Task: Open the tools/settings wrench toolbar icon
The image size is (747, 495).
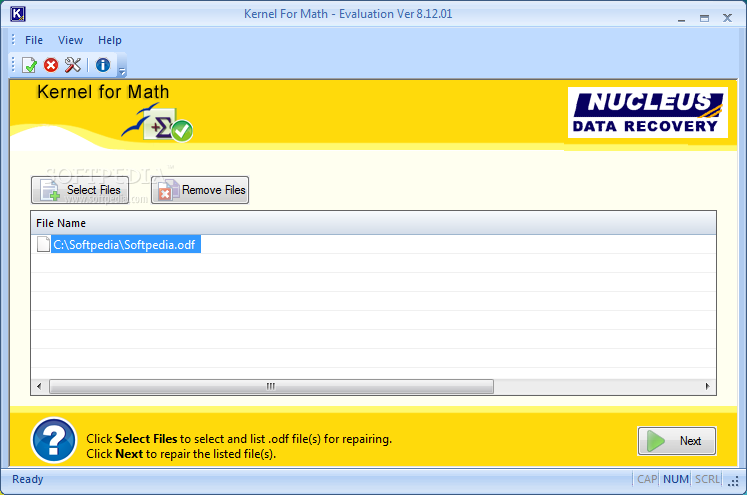Action: coord(73,65)
